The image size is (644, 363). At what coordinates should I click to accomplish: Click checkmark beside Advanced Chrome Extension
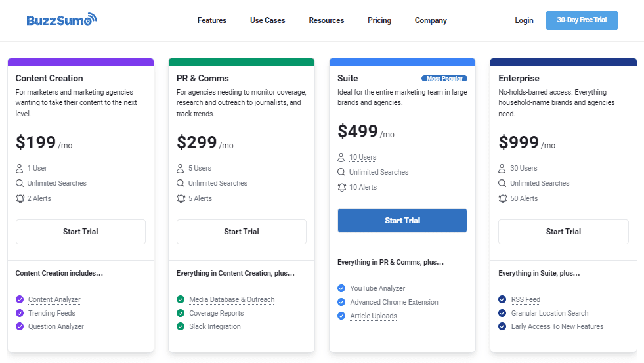(x=341, y=302)
